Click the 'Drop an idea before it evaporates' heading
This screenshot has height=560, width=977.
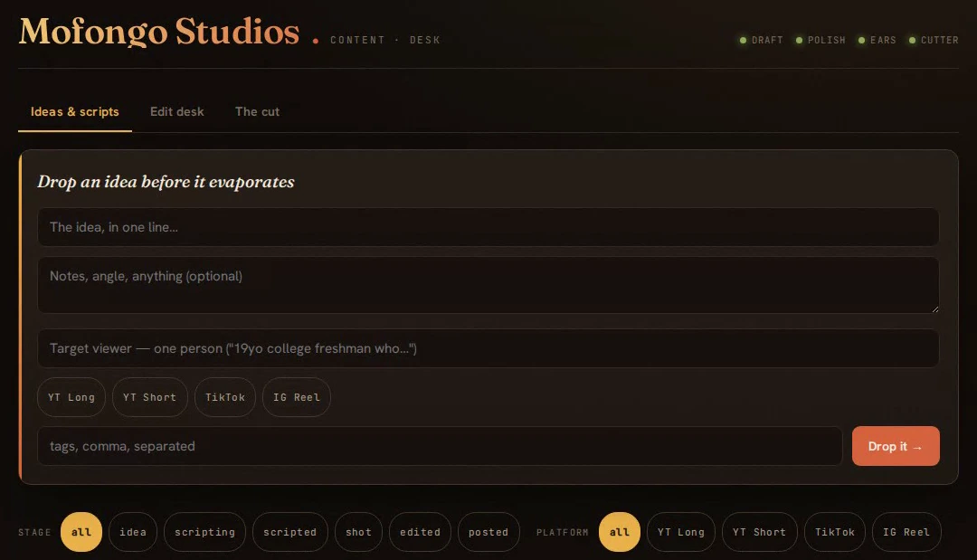pos(166,182)
